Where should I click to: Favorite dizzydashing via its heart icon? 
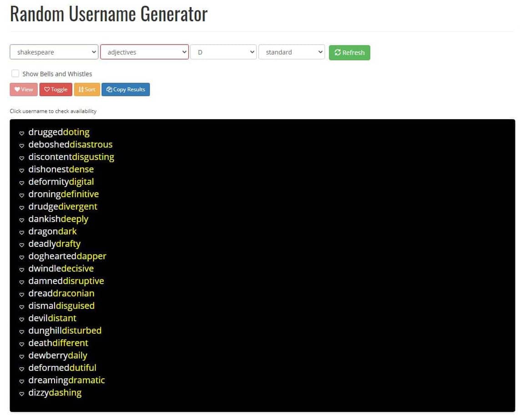[x=21, y=394]
